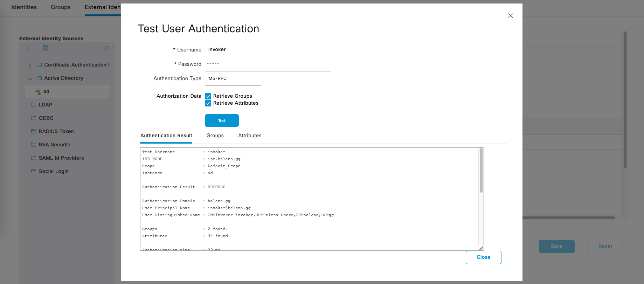Open the Authentication Type dropdown
The image size is (644, 284).
pyautogui.click(x=233, y=78)
